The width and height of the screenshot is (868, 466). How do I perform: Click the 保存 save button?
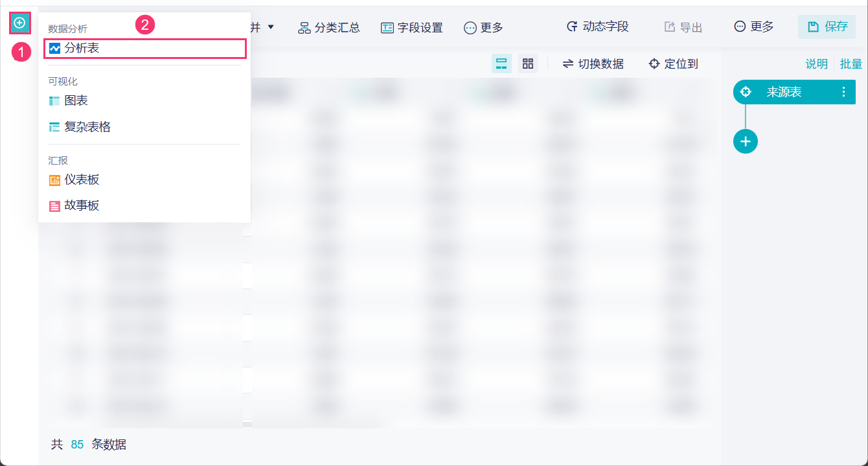(827, 27)
